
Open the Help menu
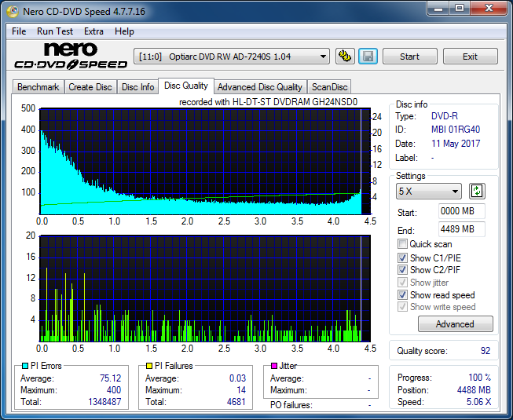[124, 31]
